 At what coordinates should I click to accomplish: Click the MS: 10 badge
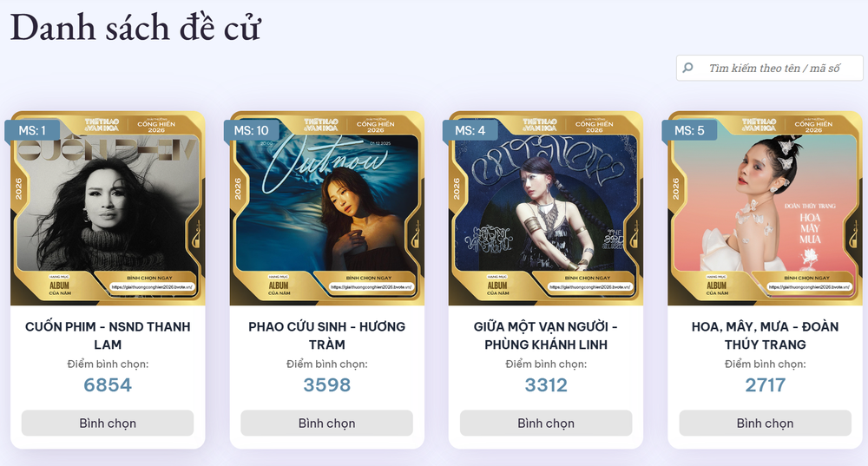coord(252,131)
